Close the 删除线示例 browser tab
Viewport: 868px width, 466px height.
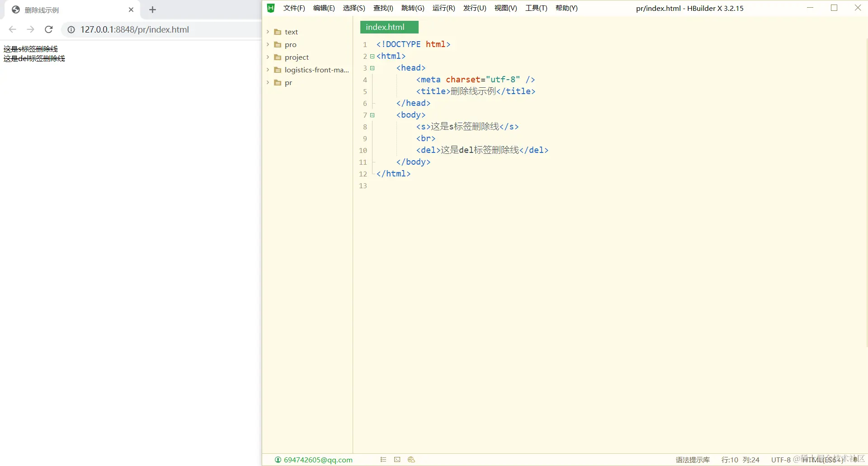coord(131,10)
